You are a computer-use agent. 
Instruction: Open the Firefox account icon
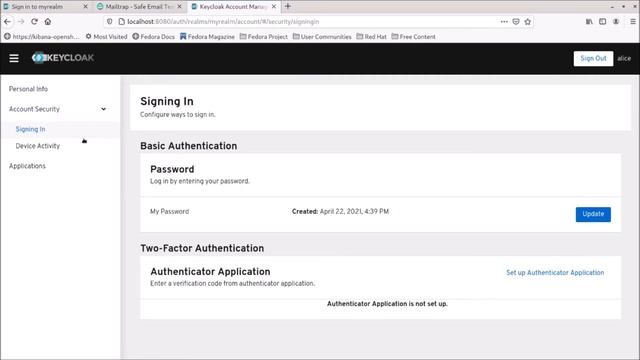tap(616, 22)
